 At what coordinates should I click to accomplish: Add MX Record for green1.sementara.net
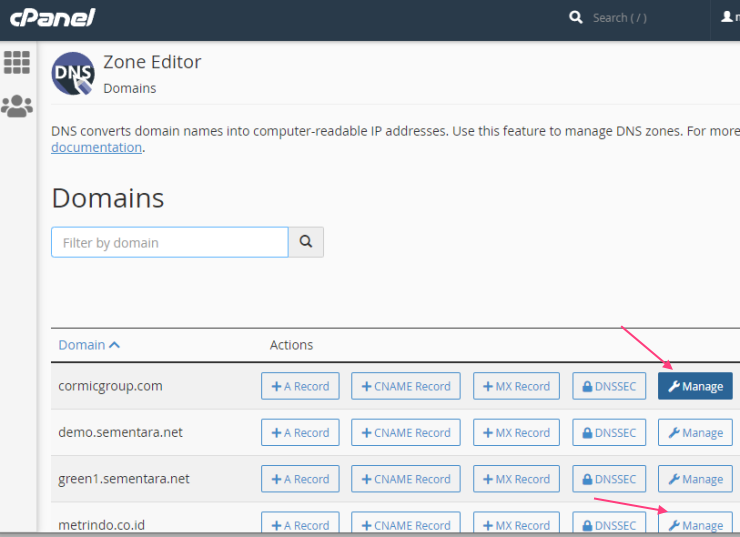pyautogui.click(x=516, y=478)
